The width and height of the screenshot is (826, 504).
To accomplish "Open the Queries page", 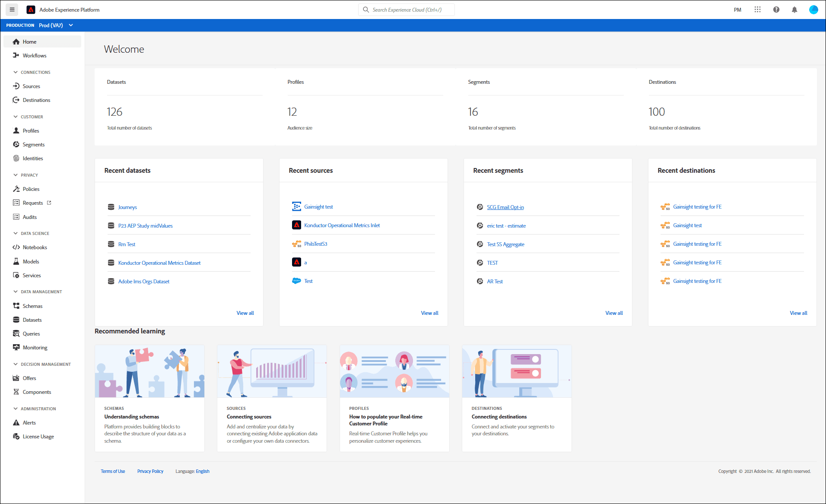I will 31,333.
